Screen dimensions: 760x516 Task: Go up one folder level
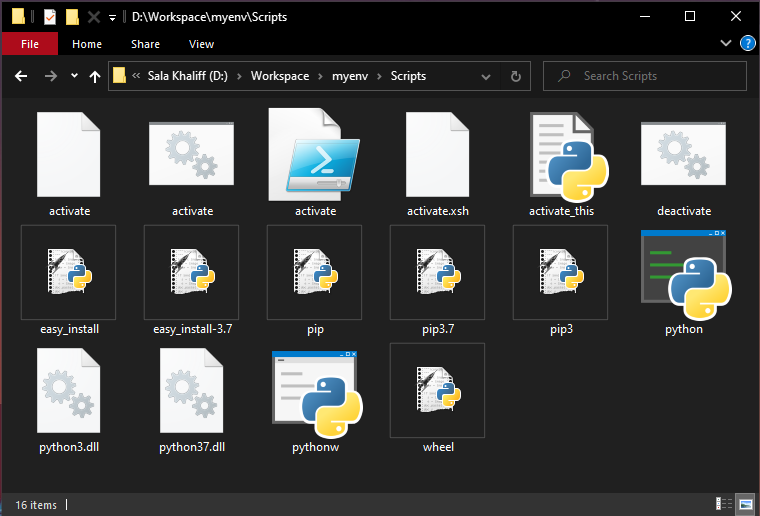[x=95, y=76]
